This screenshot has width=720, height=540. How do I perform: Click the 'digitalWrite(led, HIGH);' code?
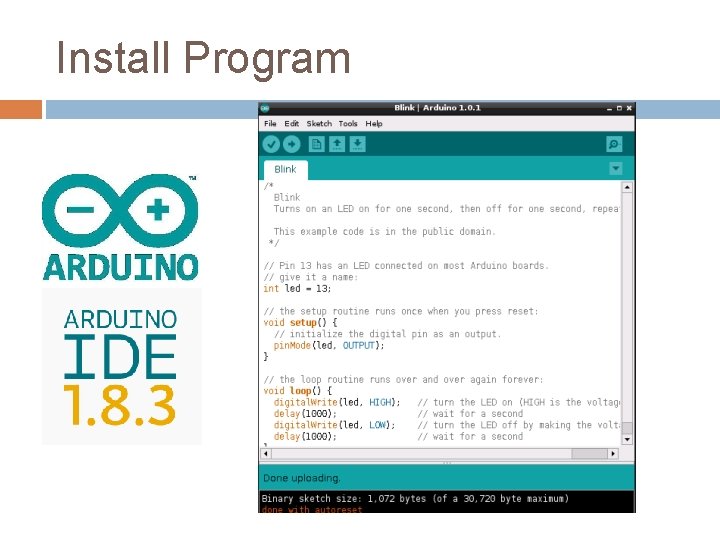[x=337, y=402]
